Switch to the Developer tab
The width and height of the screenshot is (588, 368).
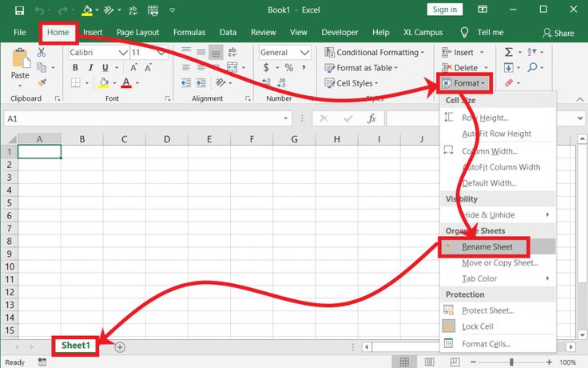pos(340,32)
